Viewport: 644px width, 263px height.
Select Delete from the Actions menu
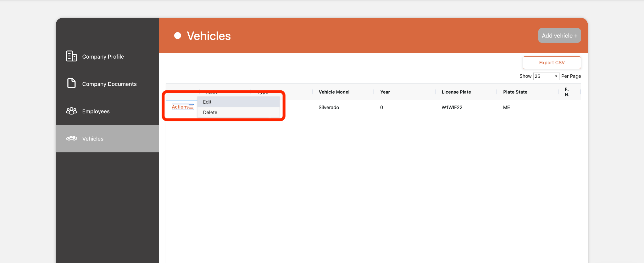coord(210,112)
